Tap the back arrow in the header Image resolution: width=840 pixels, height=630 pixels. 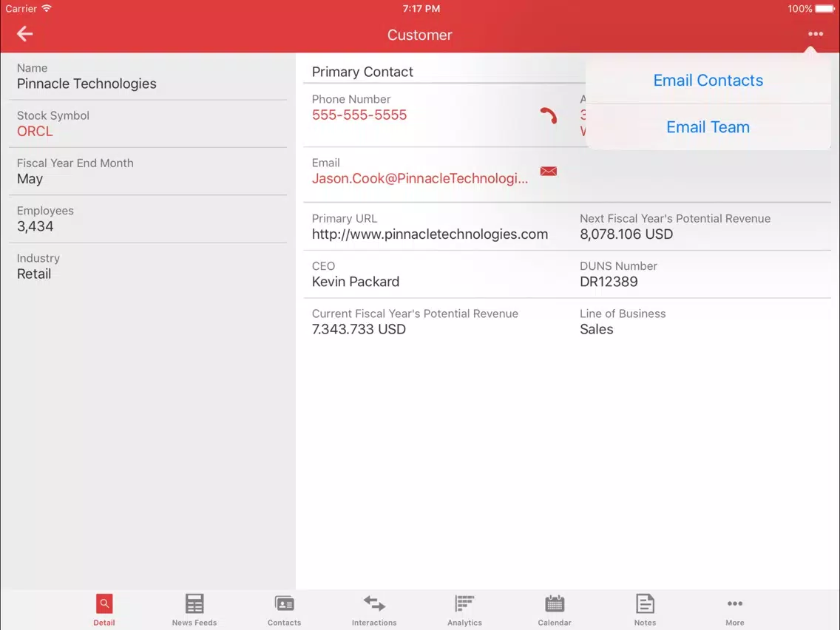point(24,34)
